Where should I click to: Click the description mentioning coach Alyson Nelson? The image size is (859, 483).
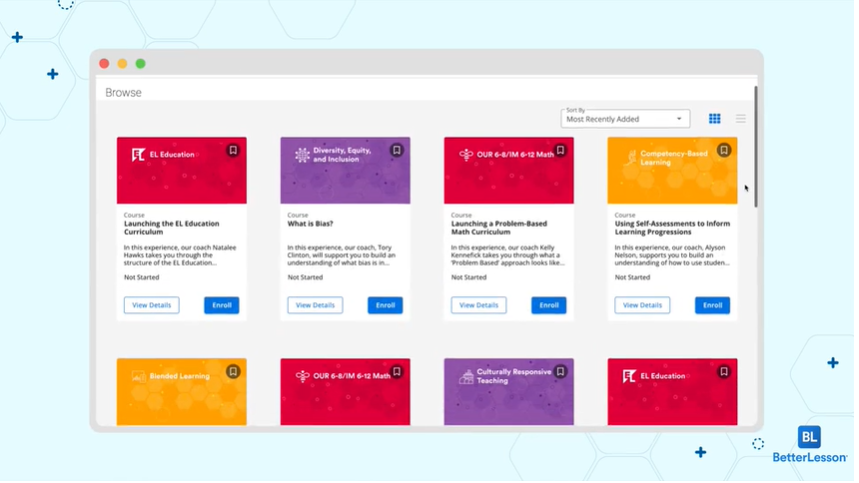click(x=676, y=256)
